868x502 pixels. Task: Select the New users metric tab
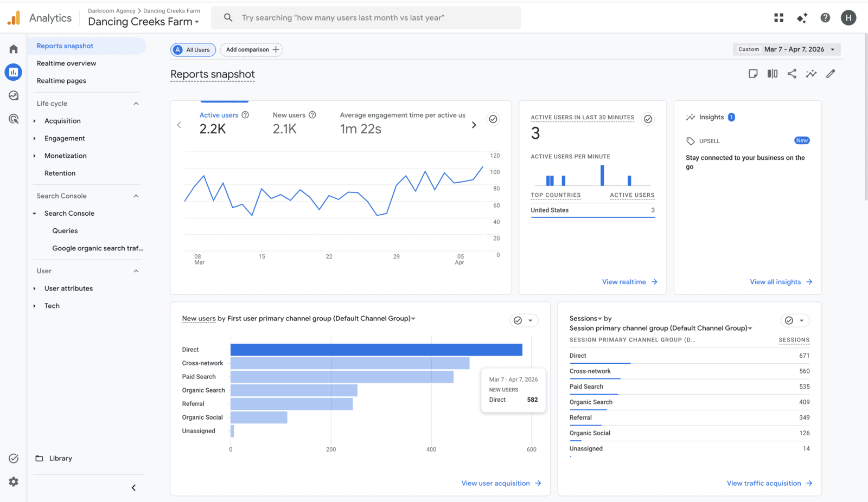point(295,123)
